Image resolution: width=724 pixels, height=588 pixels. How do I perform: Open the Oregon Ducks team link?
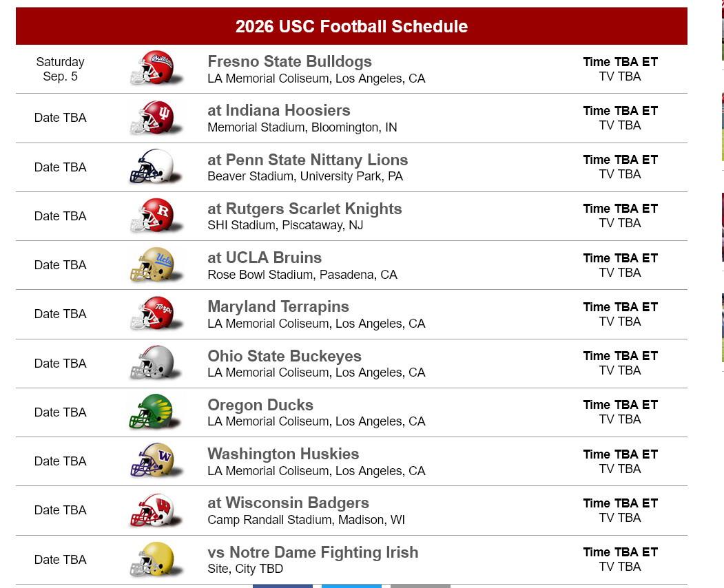tap(260, 405)
